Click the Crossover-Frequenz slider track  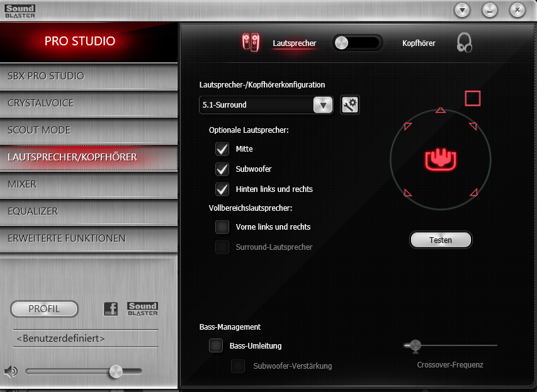[x=451, y=345]
